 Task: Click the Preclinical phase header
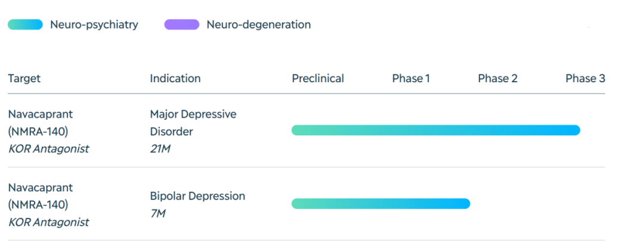tap(318, 78)
